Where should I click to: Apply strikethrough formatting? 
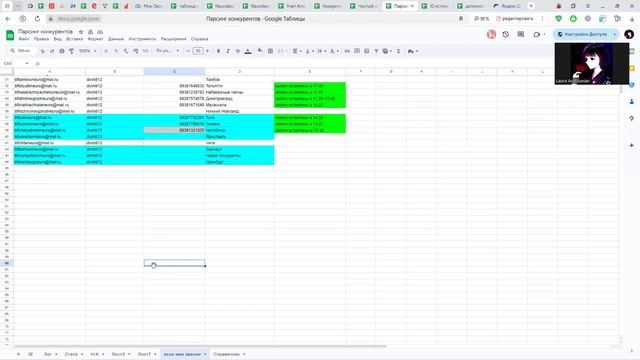pos(238,51)
